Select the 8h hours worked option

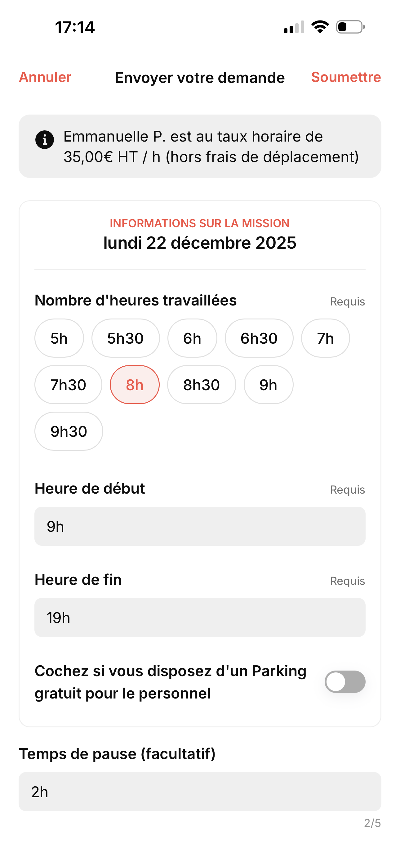click(x=134, y=384)
